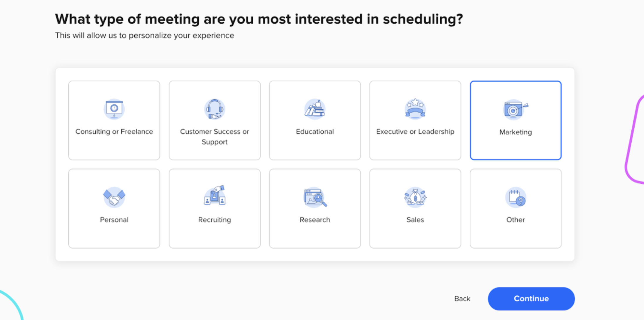Choose the Recruiting option
The height and width of the screenshot is (320, 644).
(214, 209)
